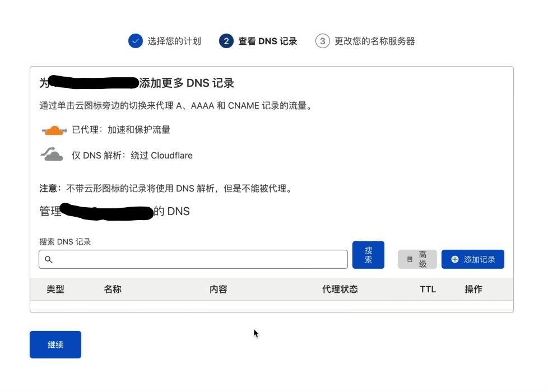The width and height of the screenshot is (548, 392).
Task: Click the 代理状态 column header
Action: (340, 289)
